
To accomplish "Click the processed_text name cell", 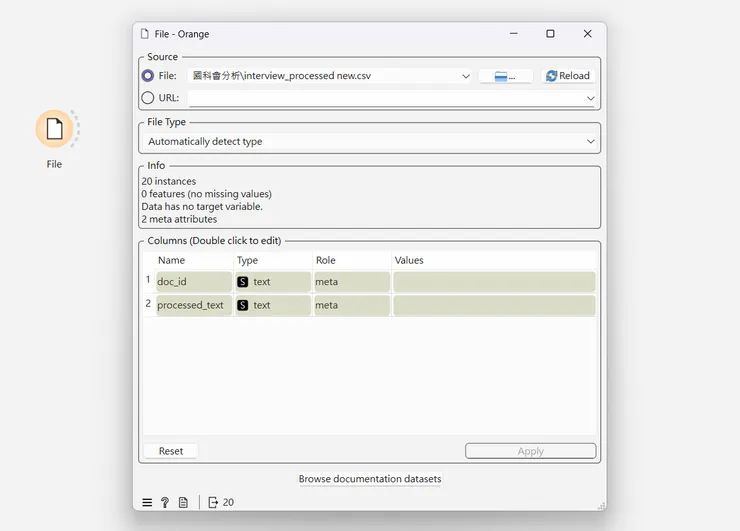I will pyautogui.click(x=194, y=305).
